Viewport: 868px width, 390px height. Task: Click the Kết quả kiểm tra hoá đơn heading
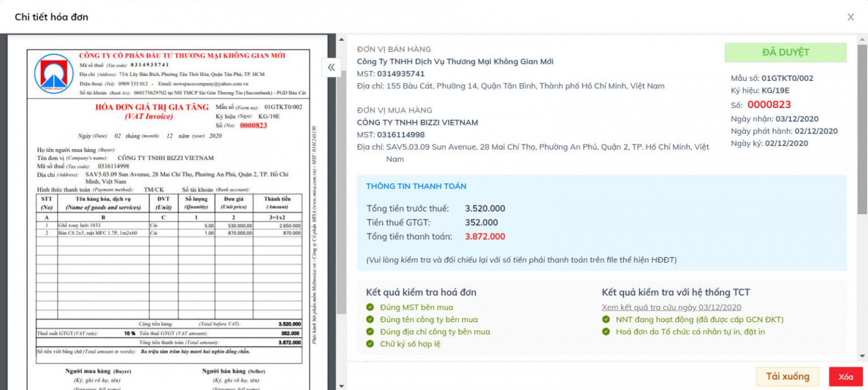coord(421,292)
